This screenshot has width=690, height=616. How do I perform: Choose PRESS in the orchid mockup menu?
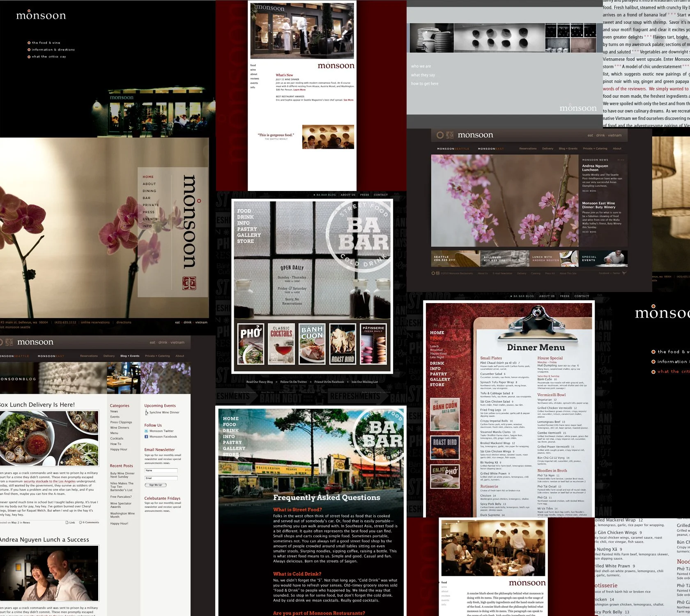[x=149, y=212]
